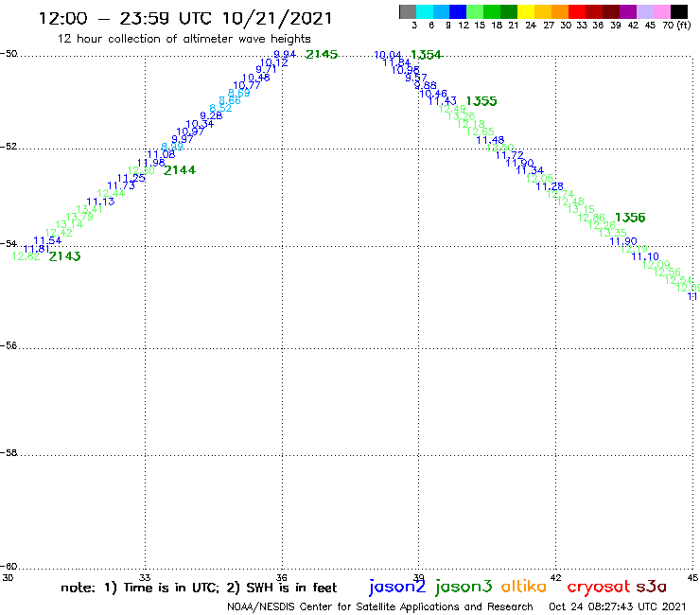Click the longitude axis label 33
Viewport: 700px width, 615px height.
(145, 578)
